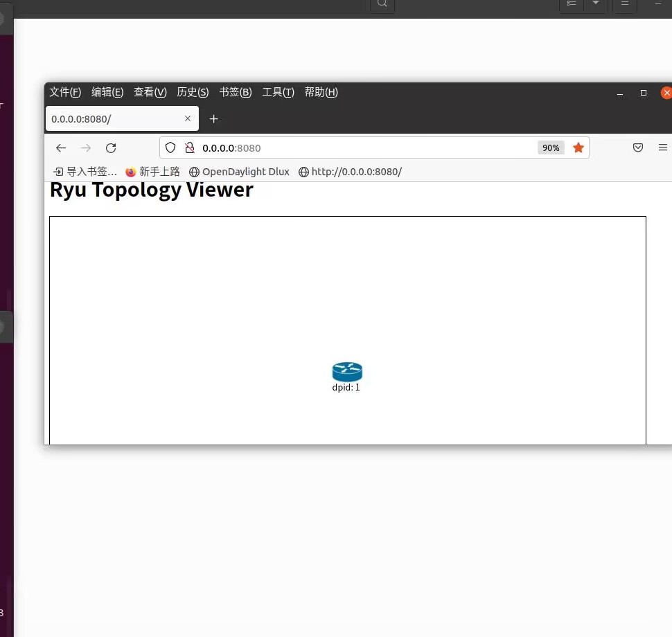The image size is (672, 637).
Task: Select the 0.0.0.0:8080/ browser tab
Action: click(122, 118)
